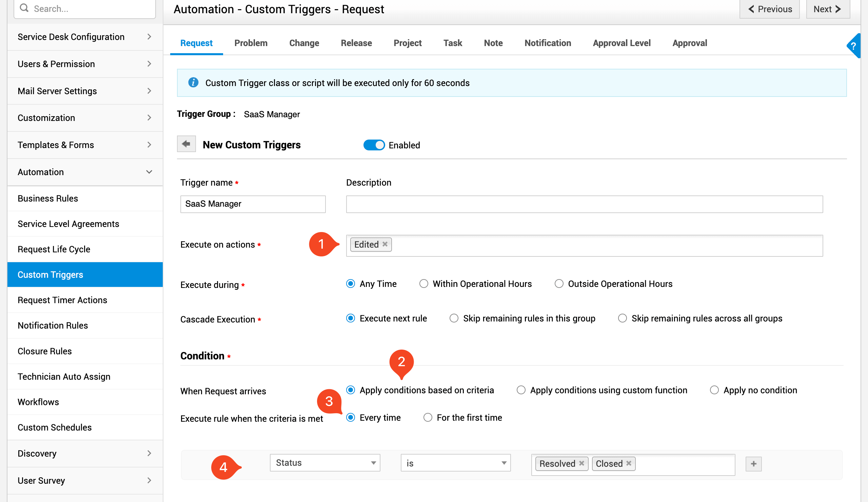Image resolution: width=868 pixels, height=502 pixels.
Task: Click the info icon in the notice banner
Action: [x=193, y=83]
